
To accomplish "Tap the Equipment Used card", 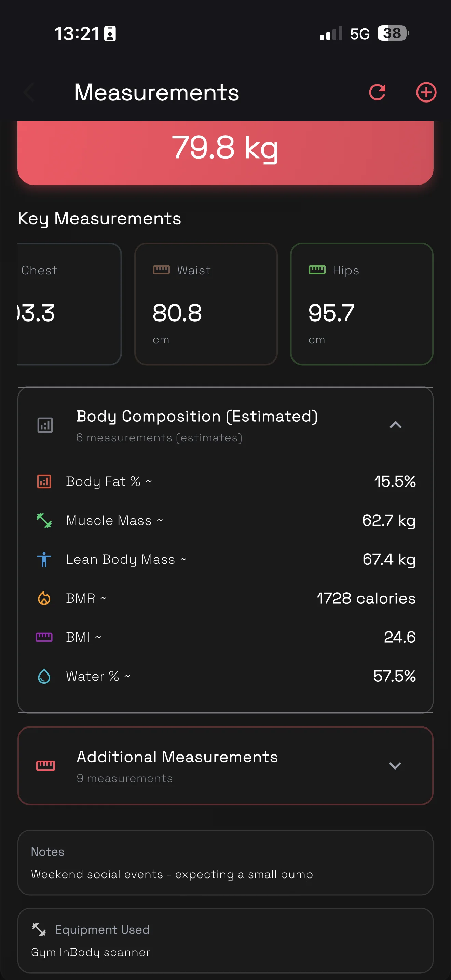I will [x=225, y=940].
